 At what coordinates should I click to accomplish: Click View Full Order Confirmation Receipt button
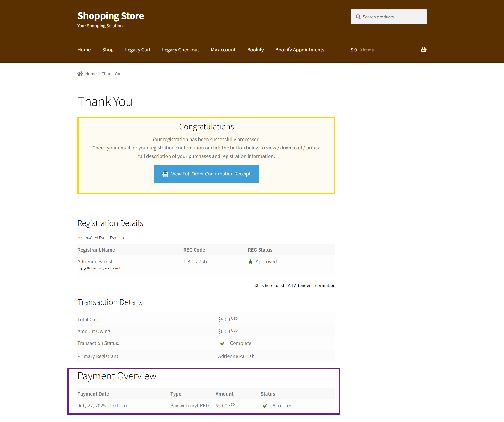pyautogui.click(x=206, y=174)
